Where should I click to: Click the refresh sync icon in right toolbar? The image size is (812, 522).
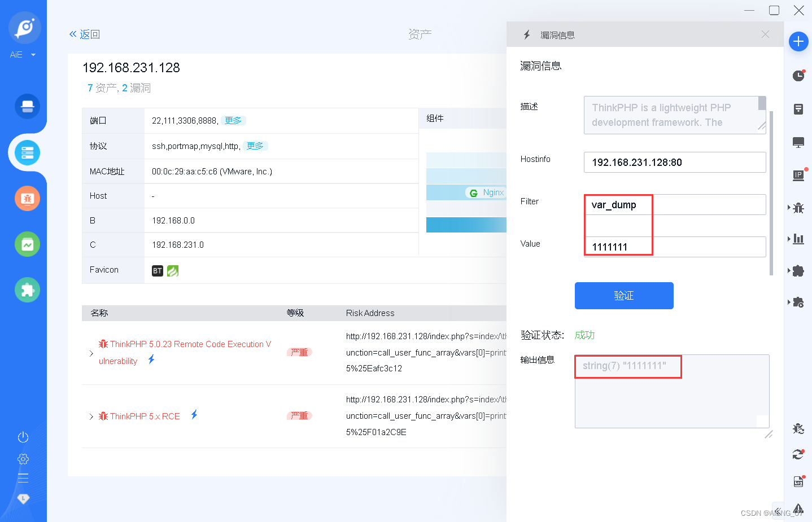point(798,454)
